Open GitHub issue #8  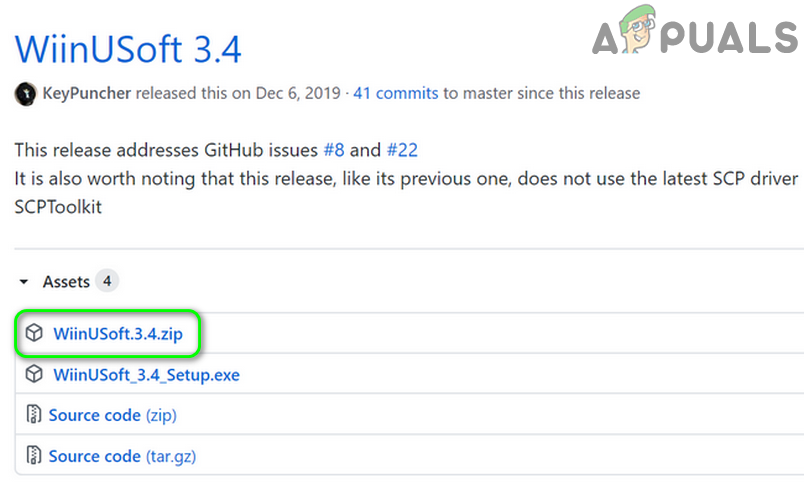click(x=334, y=151)
